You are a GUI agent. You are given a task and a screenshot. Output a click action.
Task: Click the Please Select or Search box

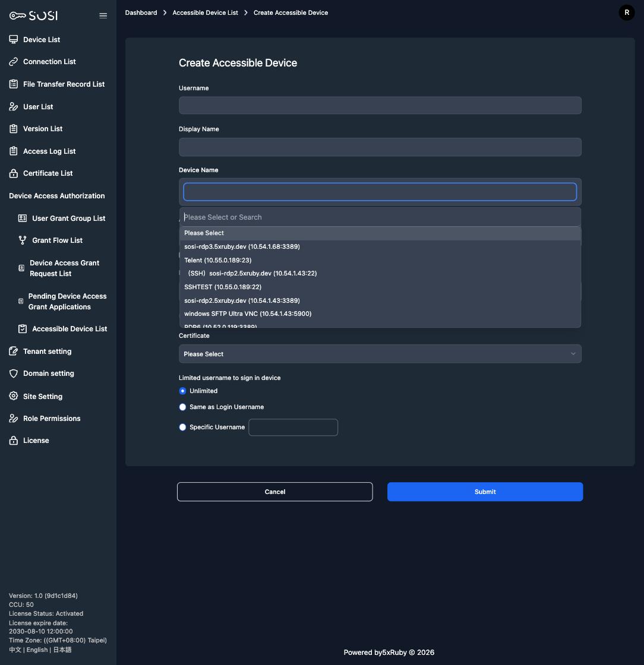coord(380,217)
